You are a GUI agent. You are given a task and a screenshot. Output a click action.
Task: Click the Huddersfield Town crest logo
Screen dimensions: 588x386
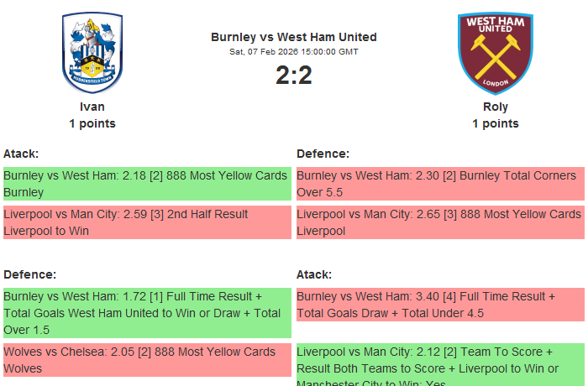coord(92,52)
